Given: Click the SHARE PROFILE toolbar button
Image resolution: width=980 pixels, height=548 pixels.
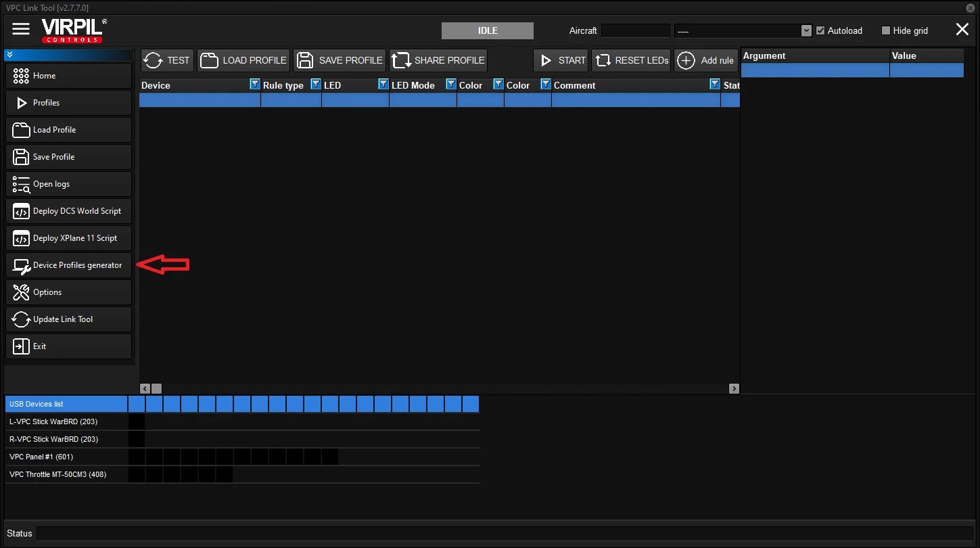Looking at the screenshot, I should point(438,60).
